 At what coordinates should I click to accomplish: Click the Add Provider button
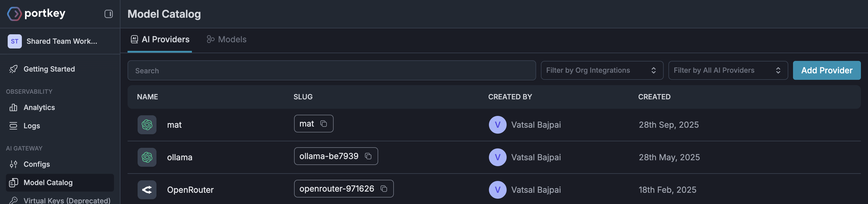[x=826, y=70]
